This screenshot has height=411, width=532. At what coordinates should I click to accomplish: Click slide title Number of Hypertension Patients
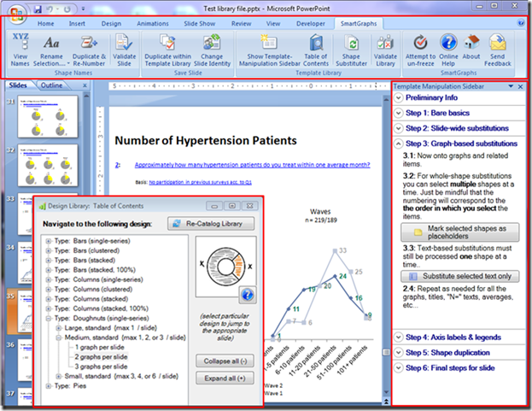pyautogui.click(x=206, y=140)
